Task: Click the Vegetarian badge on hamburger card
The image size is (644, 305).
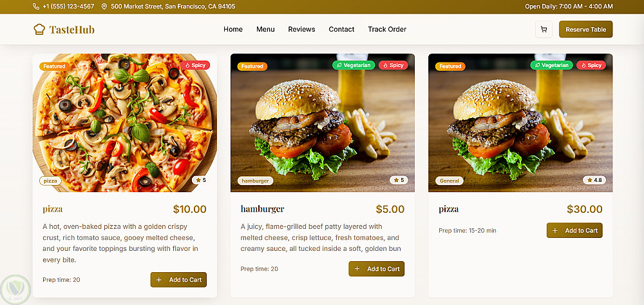Action: [354, 65]
